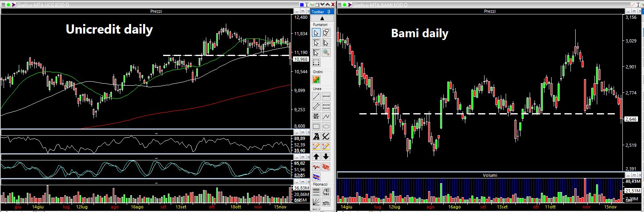Open the hamburger menu of Bami chart
Viewport: 644px width, 212px height.
(x=339, y=5)
